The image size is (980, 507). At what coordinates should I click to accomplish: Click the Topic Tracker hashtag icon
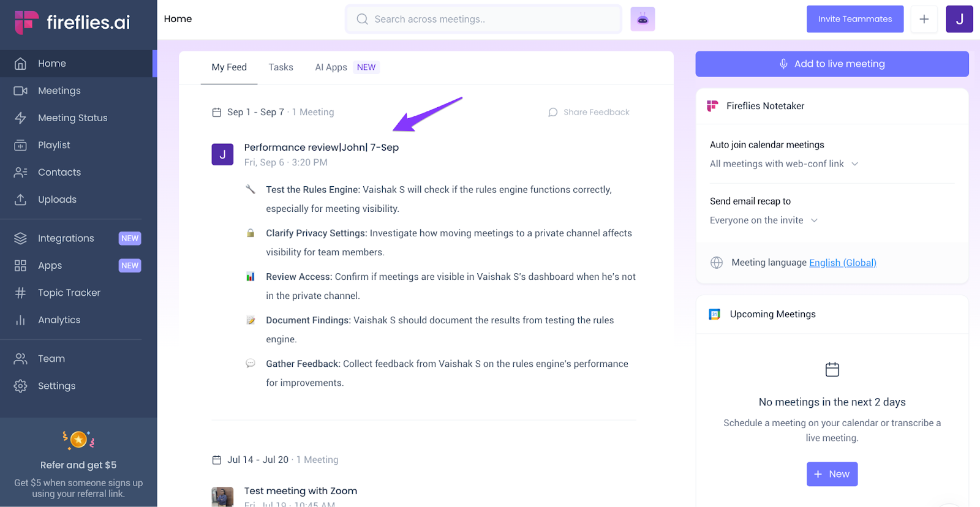point(20,293)
